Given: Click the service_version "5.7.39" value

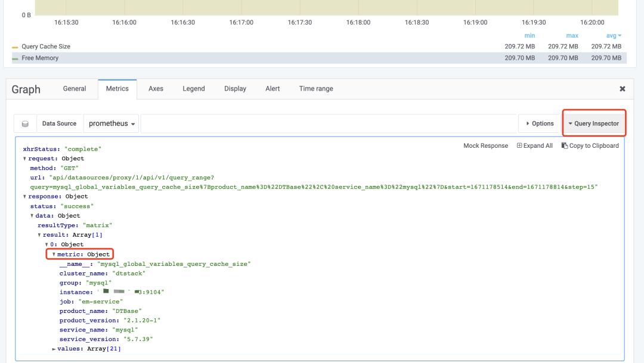Looking at the screenshot, I should (138, 339).
